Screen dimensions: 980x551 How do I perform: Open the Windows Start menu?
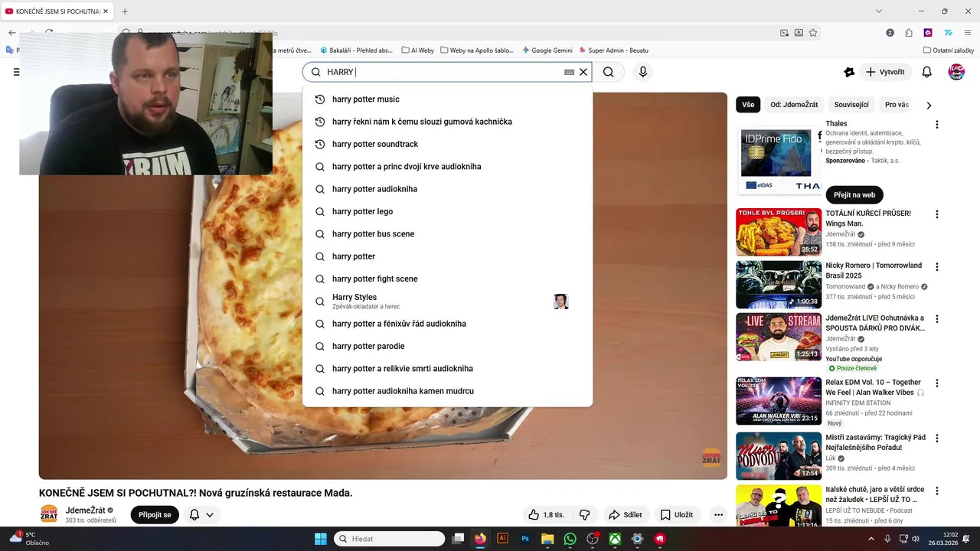pos(321,539)
